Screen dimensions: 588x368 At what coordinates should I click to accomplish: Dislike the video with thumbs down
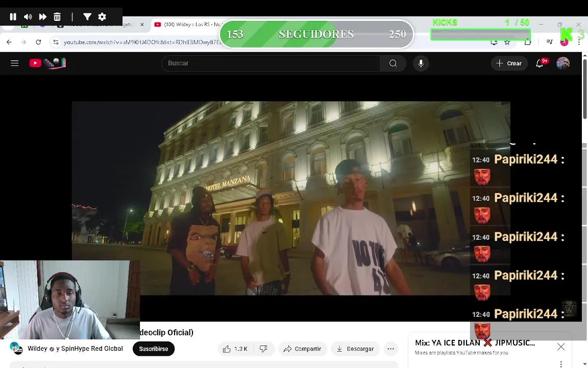pyautogui.click(x=263, y=349)
